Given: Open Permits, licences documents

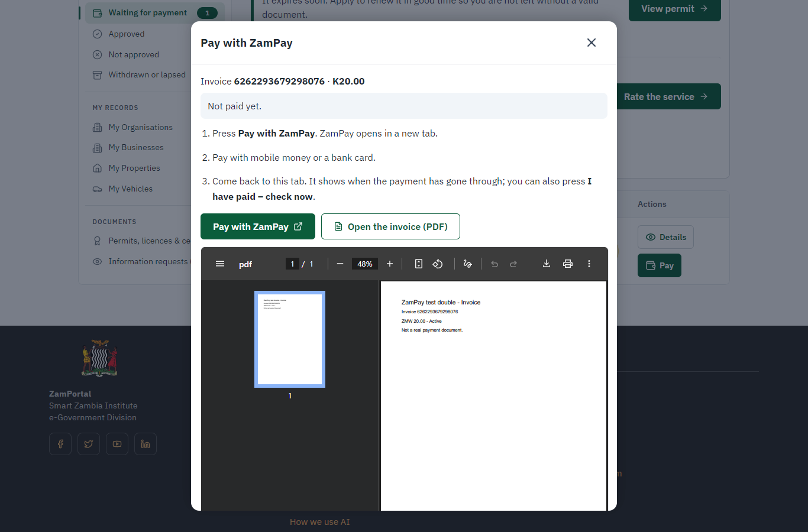Looking at the screenshot, I should tap(142, 241).
